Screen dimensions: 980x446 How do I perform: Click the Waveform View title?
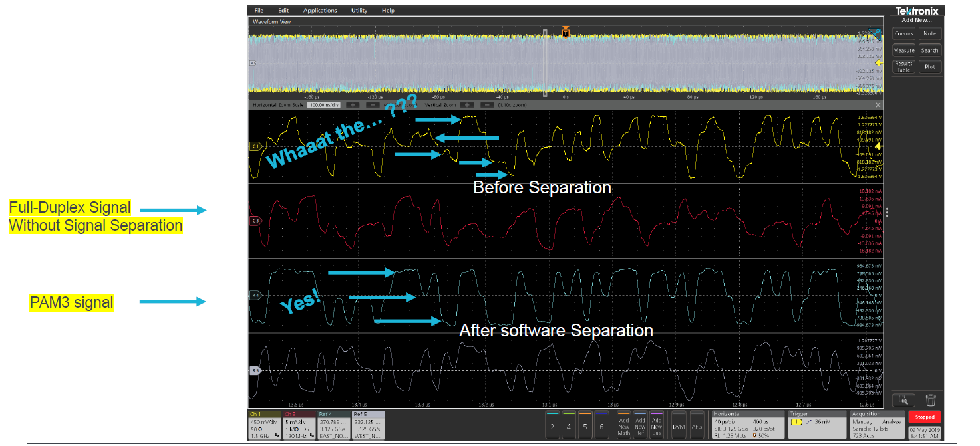[271, 21]
